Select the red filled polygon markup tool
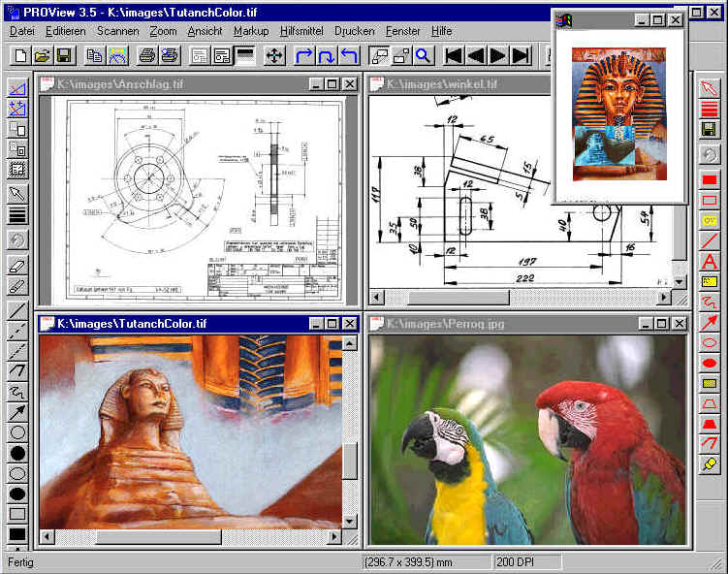The height and width of the screenshot is (574, 728). (709, 424)
